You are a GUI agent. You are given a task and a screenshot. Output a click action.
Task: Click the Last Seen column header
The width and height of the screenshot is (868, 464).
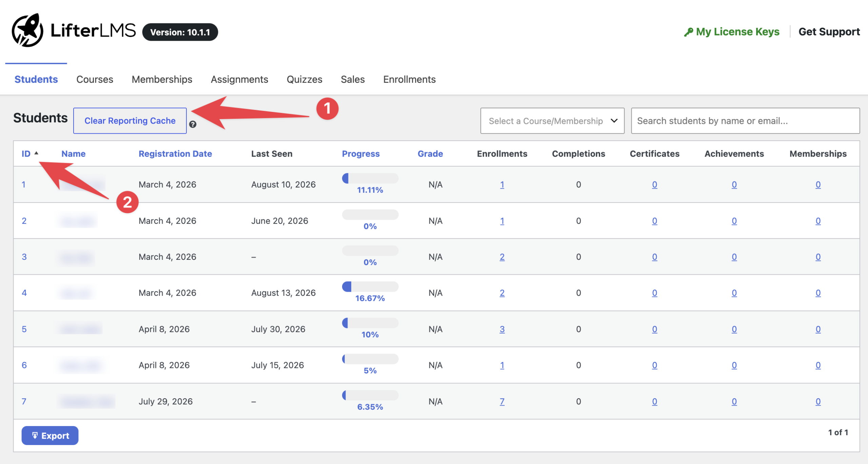[x=272, y=154]
